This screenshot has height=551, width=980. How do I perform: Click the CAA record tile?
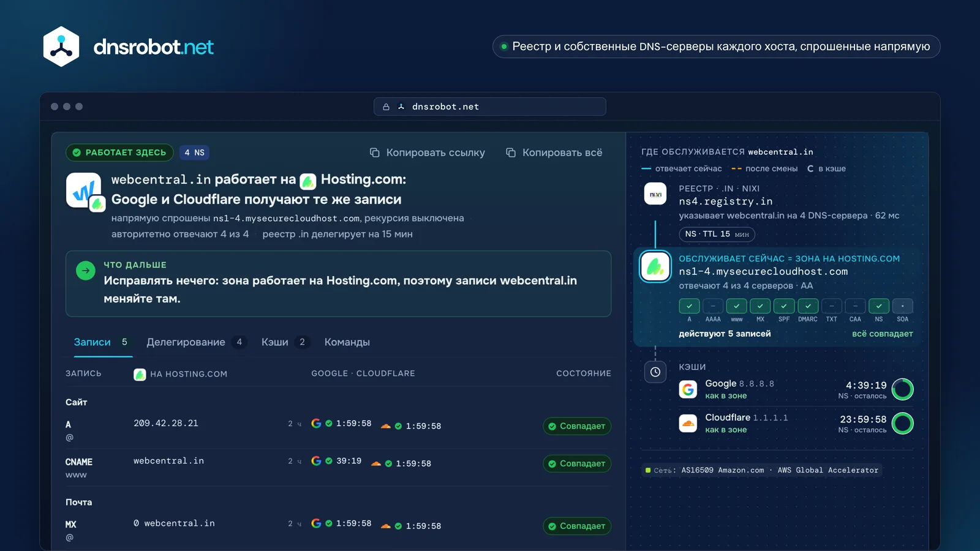point(855,306)
